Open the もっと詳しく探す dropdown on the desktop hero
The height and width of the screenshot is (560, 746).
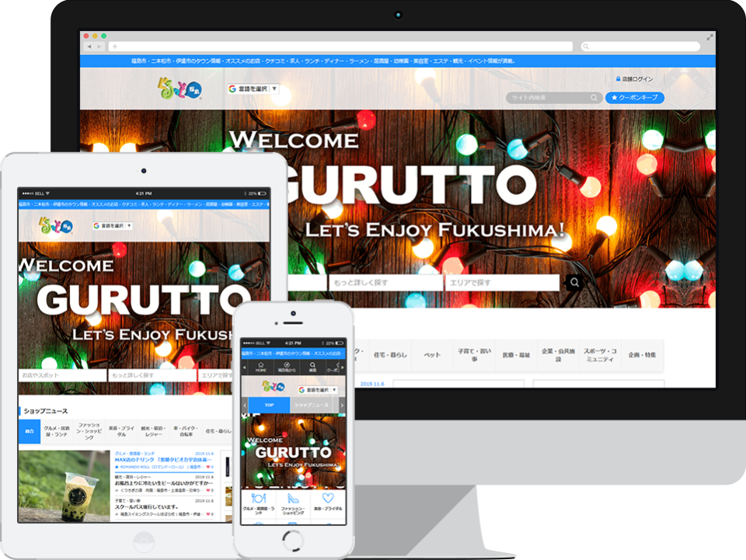[x=385, y=283]
